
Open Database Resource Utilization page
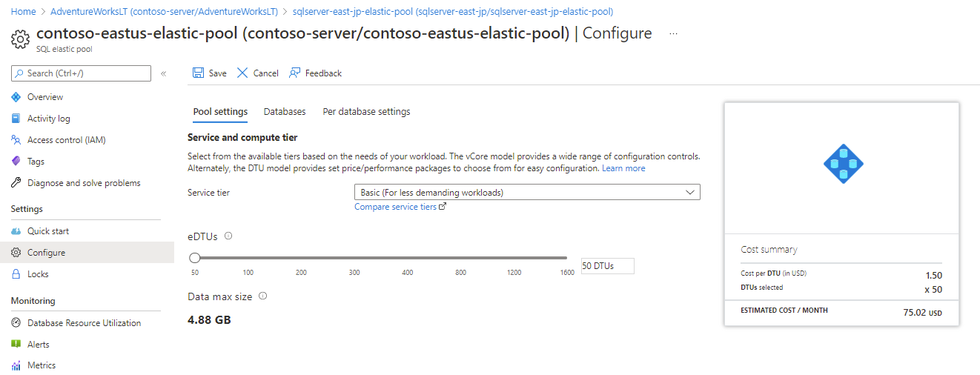point(84,323)
